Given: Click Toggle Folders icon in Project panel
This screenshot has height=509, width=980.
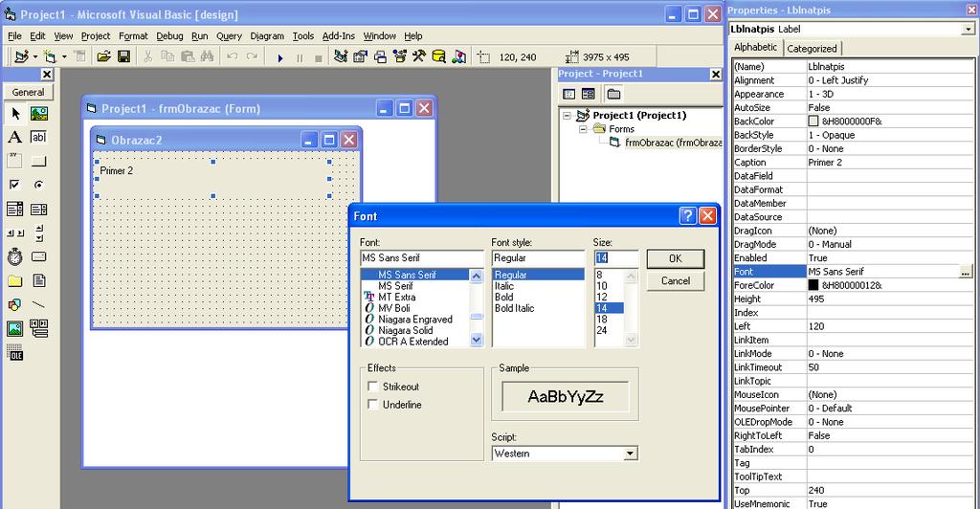Looking at the screenshot, I should coord(613,94).
